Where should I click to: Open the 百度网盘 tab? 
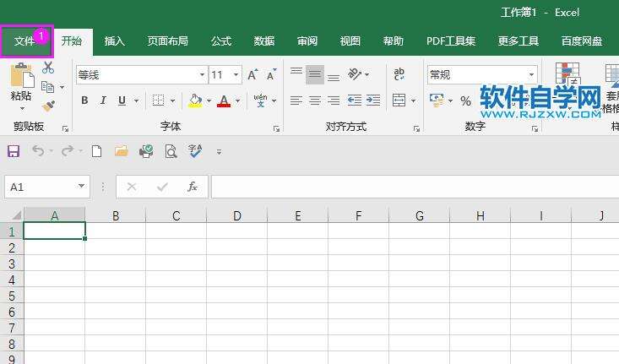[x=582, y=41]
